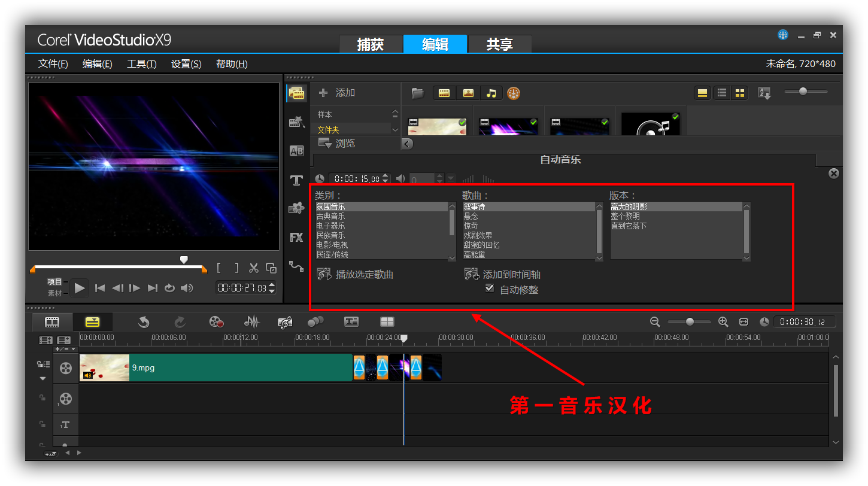Toggle show audio files filter
This screenshot has height=486, width=868.
pos(491,93)
